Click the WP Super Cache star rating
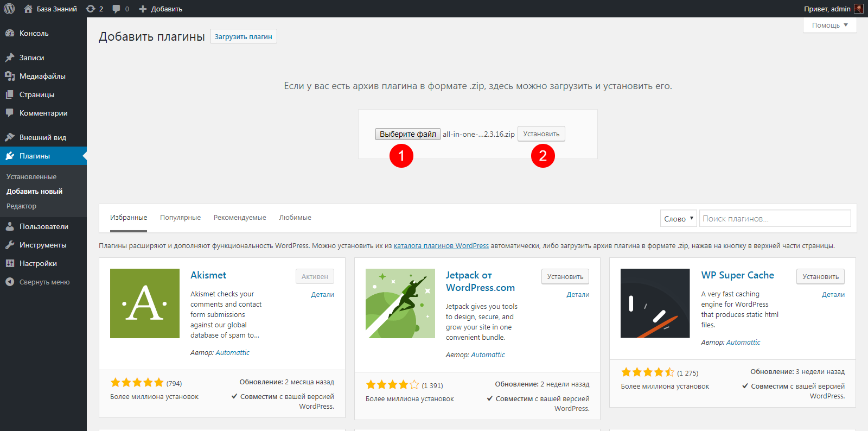868x431 pixels. pos(648,372)
